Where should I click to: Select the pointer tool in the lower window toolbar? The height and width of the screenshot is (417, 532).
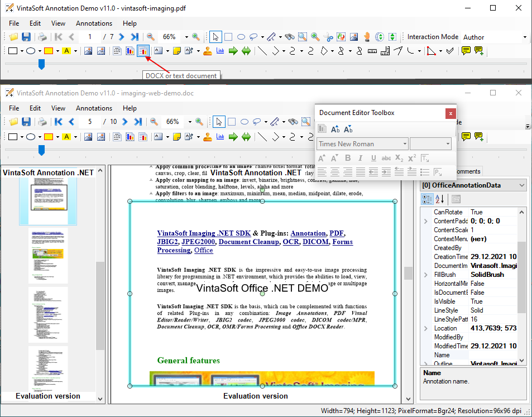click(x=218, y=122)
